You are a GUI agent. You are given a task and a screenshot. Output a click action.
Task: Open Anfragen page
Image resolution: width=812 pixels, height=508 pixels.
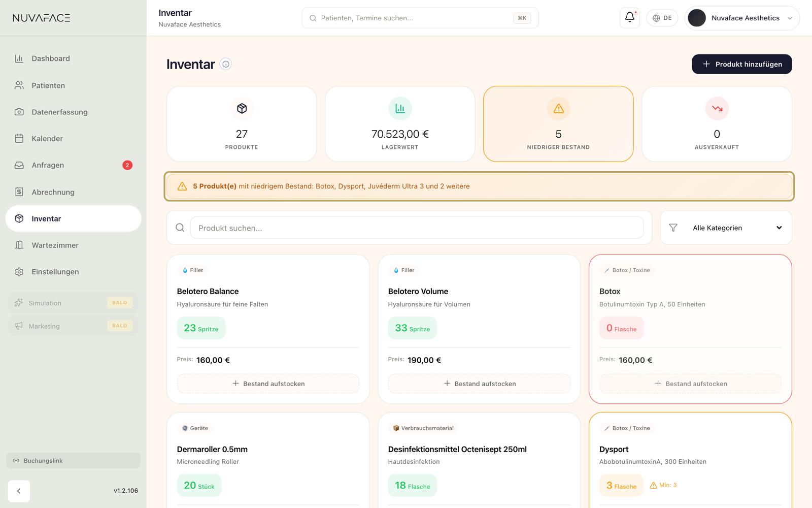pyautogui.click(x=73, y=165)
